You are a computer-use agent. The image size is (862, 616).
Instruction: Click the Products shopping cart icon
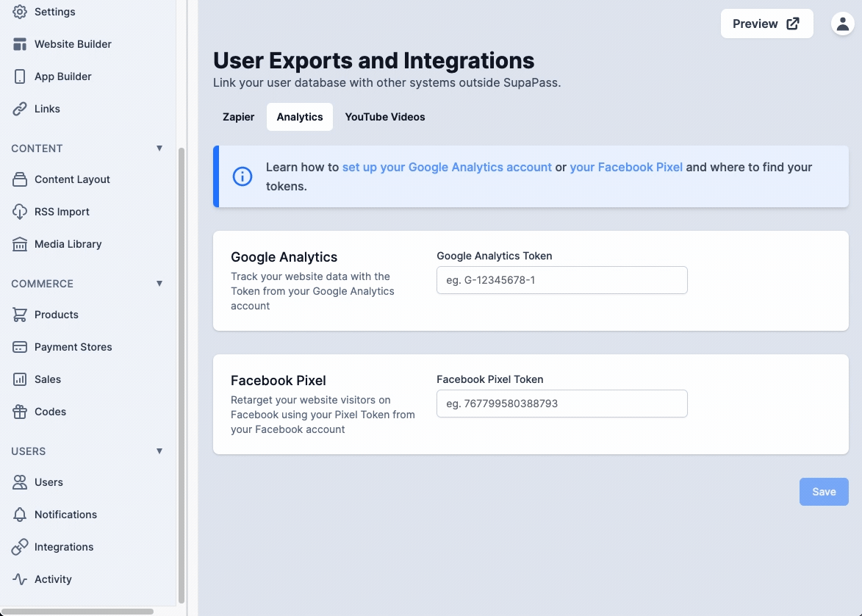pyautogui.click(x=20, y=315)
